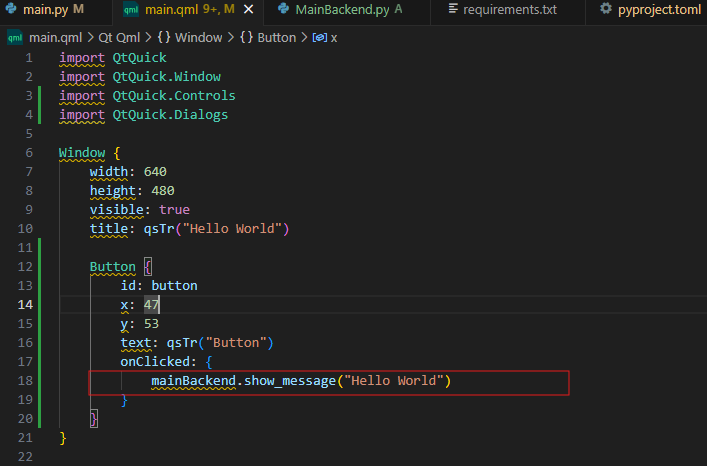Viewport: 707px width, 466px height.
Task: Click gear icon on pyproject.toml tab
Action: [x=606, y=9]
